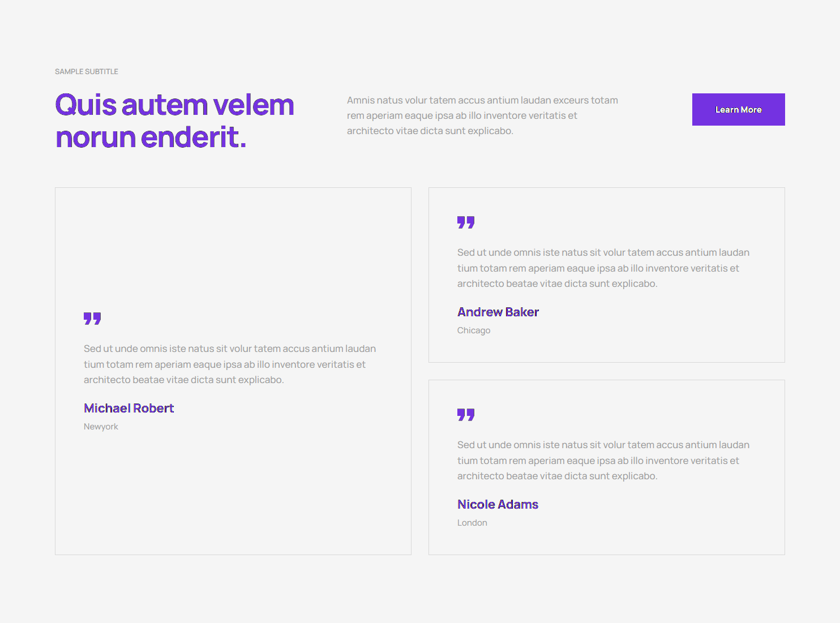
Task: Open the Nicole Adams name heading
Action: pos(498,504)
